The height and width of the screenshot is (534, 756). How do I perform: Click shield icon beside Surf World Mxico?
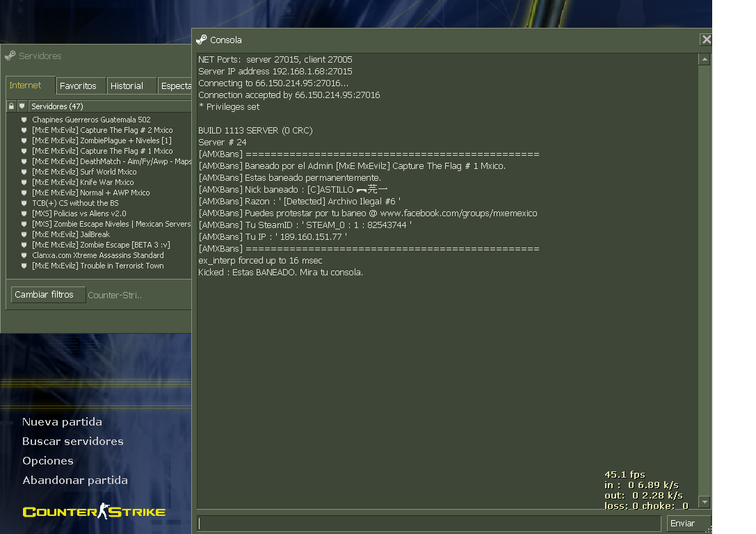click(24, 172)
